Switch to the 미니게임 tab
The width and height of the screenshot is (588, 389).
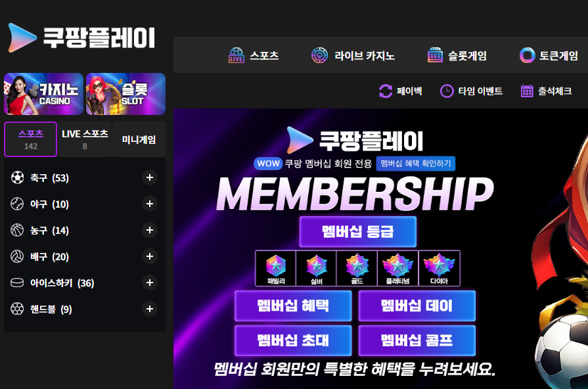pos(139,139)
